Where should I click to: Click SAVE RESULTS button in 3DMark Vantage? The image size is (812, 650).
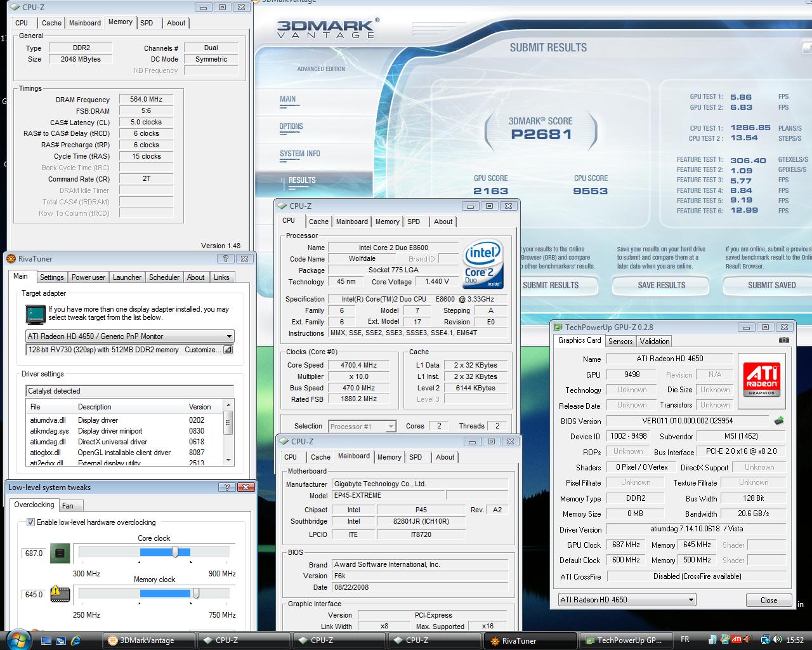click(662, 286)
